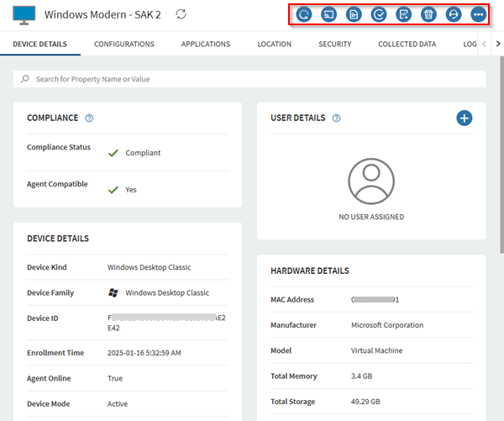
Task: Select the Security tab
Action: coord(334,44)
